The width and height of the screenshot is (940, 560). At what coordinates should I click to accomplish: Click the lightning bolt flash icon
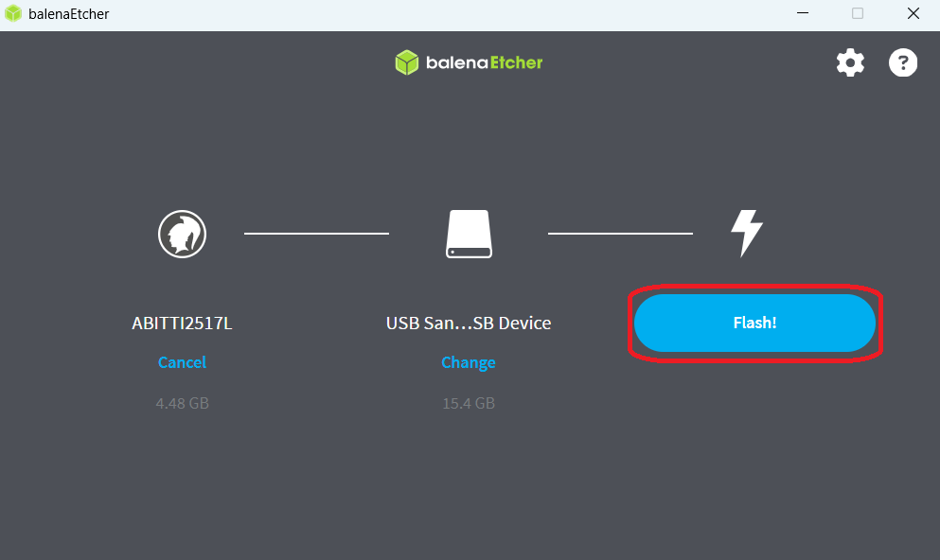(x=746, y=233)
